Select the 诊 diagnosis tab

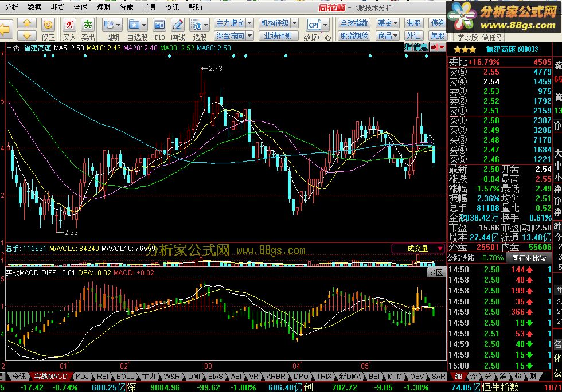point(474,376)
